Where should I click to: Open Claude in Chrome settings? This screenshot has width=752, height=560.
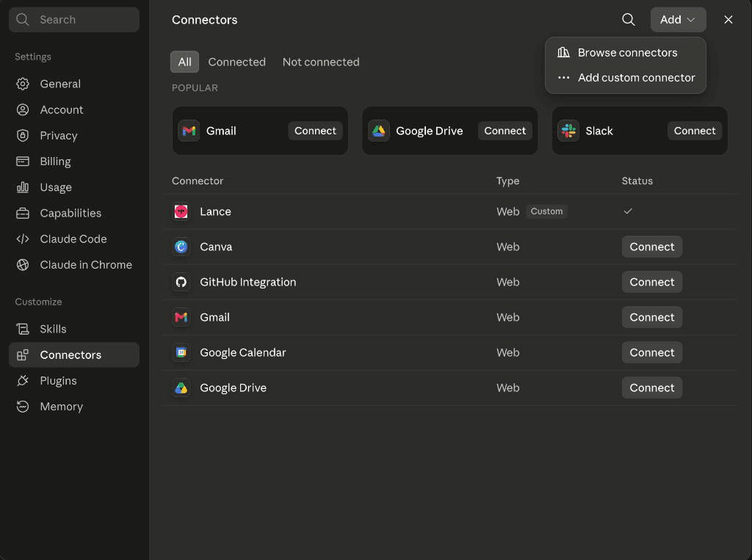point(74,265)
